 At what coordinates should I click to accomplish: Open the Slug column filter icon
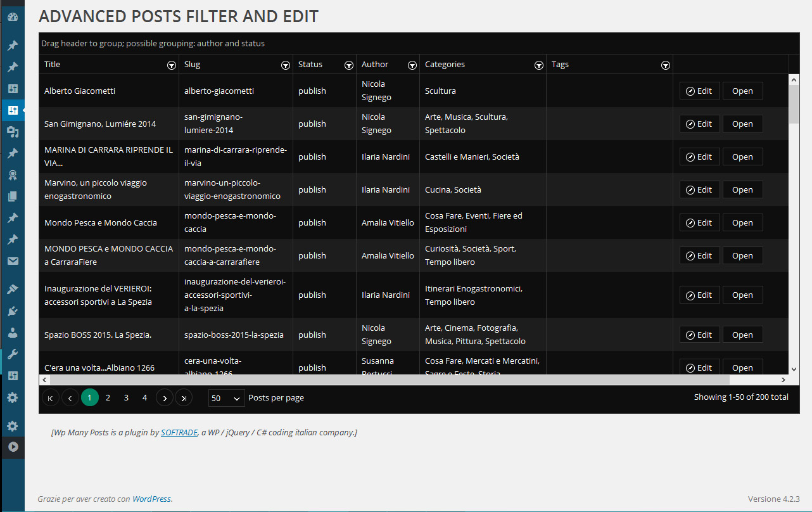[285, 65]
